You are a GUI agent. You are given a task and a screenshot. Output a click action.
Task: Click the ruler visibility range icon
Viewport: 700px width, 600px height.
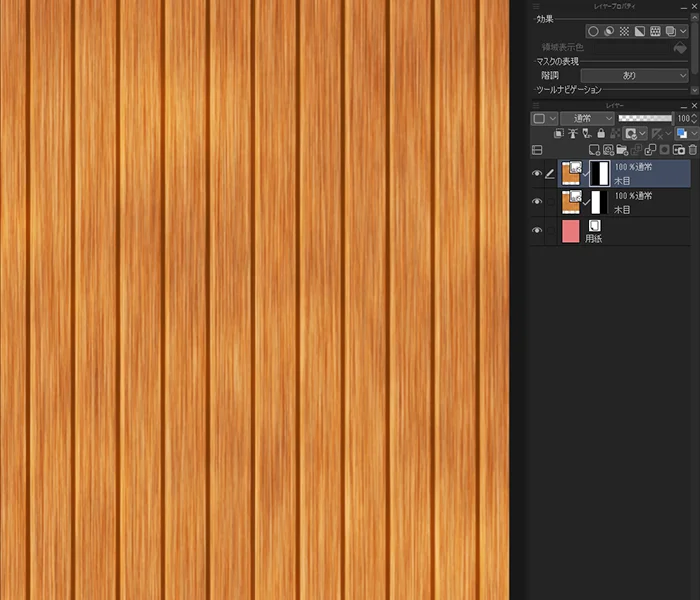click(x=657, y=133)
